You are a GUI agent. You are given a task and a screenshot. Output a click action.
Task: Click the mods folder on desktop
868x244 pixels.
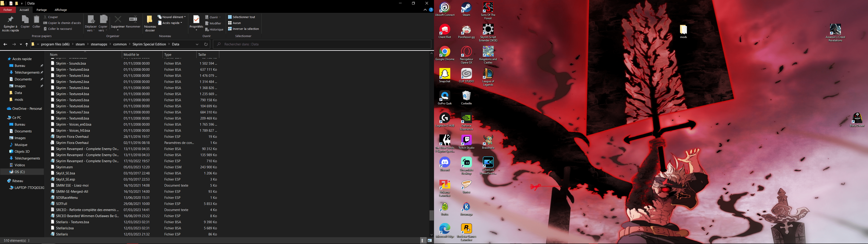683,32
